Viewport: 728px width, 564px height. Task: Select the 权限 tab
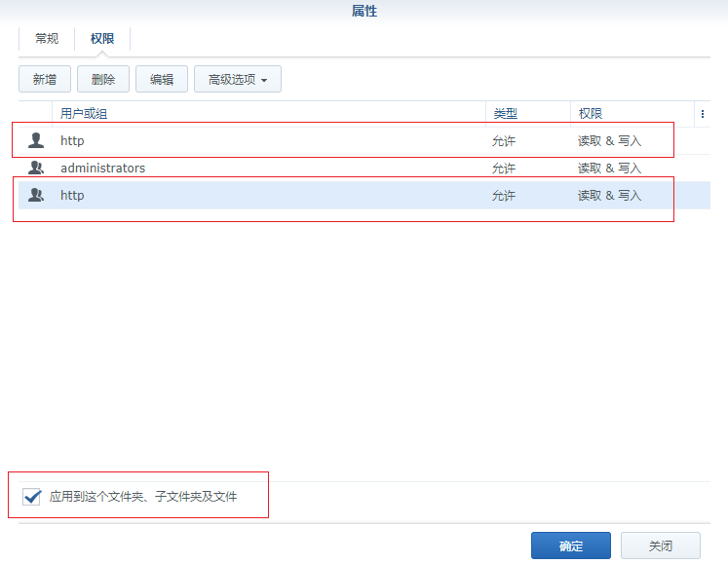pos(102,39)
